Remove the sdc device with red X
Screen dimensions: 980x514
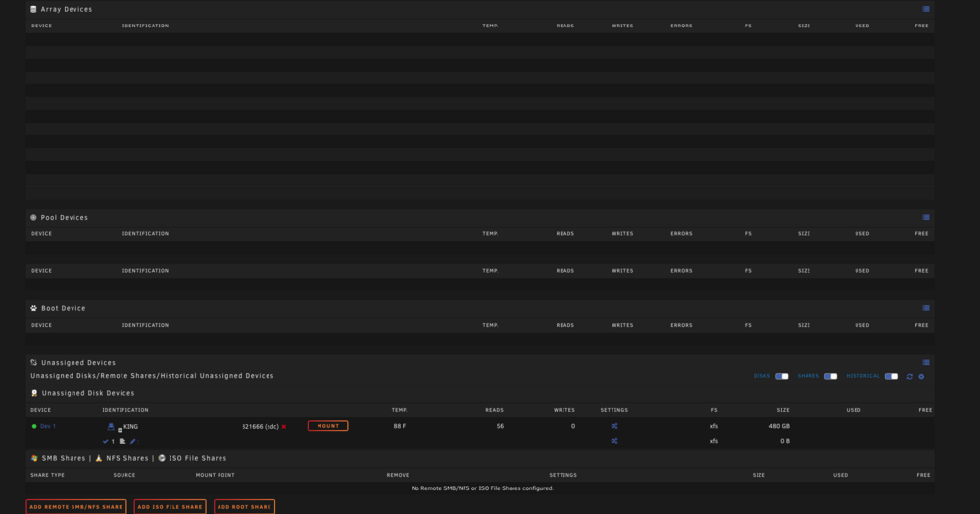click(284, 427)
